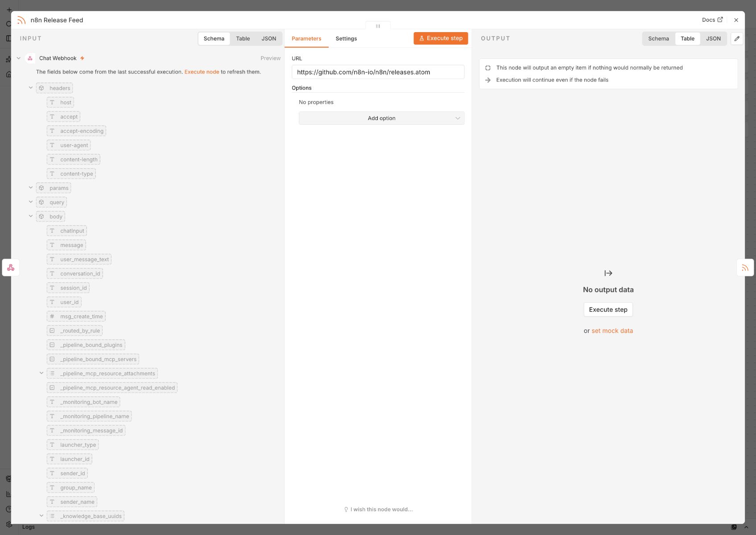Viewport: 756px width, 535px height.
Task: Click the empty-item loop icon in output notice
Action: pyautogui.click(x=488, y=68)
